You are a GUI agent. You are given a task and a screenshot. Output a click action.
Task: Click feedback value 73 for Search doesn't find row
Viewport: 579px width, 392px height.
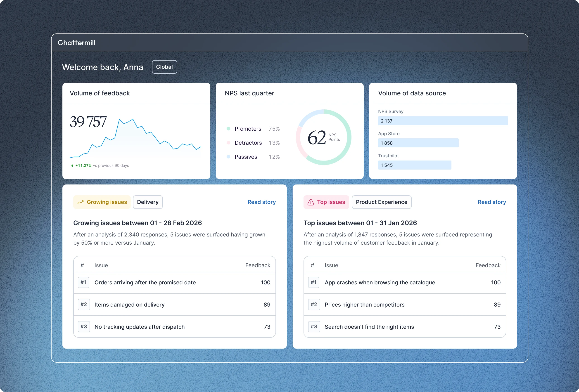coord(497,327)
